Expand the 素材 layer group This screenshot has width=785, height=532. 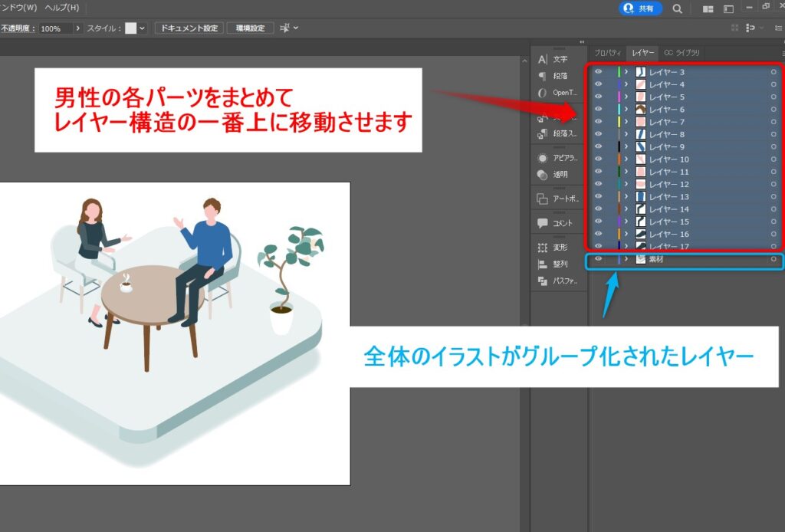(626, 260)
